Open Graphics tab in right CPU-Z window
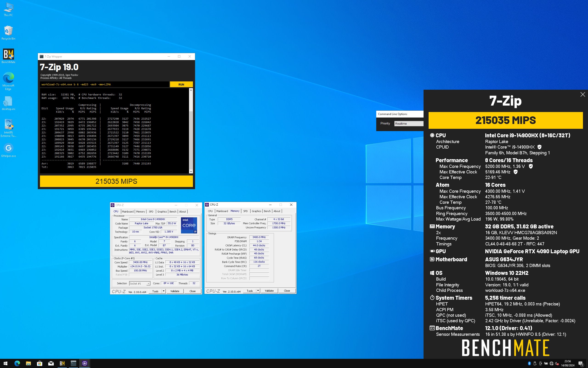Image resolution: width=588 pixels, height=368 pixels. click(x=256, y=211)
